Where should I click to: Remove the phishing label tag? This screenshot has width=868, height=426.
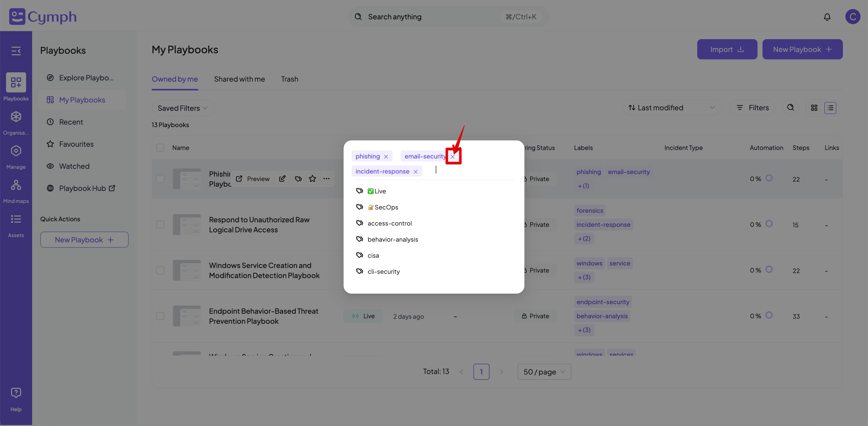(386, 156)
